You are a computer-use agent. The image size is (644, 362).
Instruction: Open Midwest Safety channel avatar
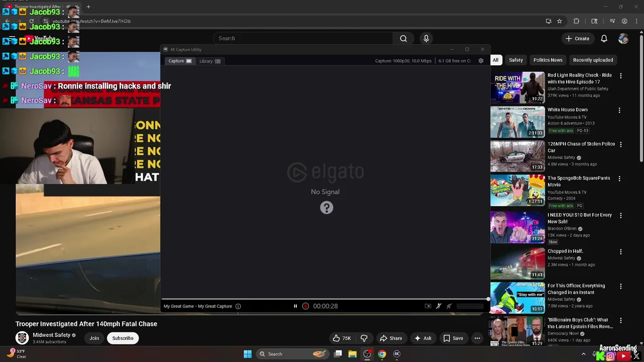[22, 338]
